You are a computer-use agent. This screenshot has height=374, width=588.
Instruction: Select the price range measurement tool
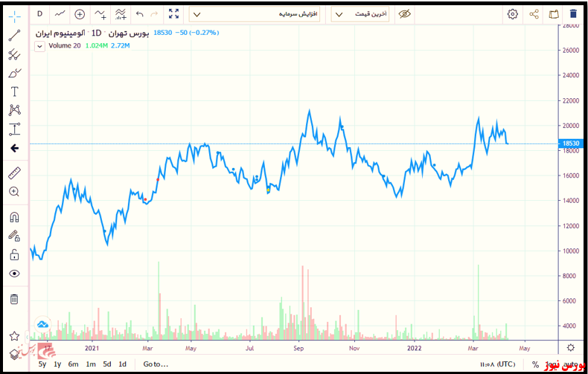[x=14, y=129]
